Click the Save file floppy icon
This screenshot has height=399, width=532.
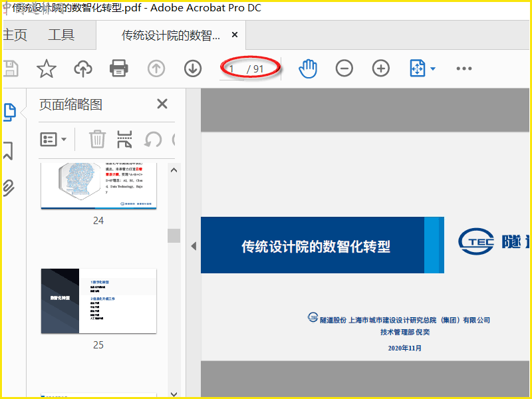11,68
